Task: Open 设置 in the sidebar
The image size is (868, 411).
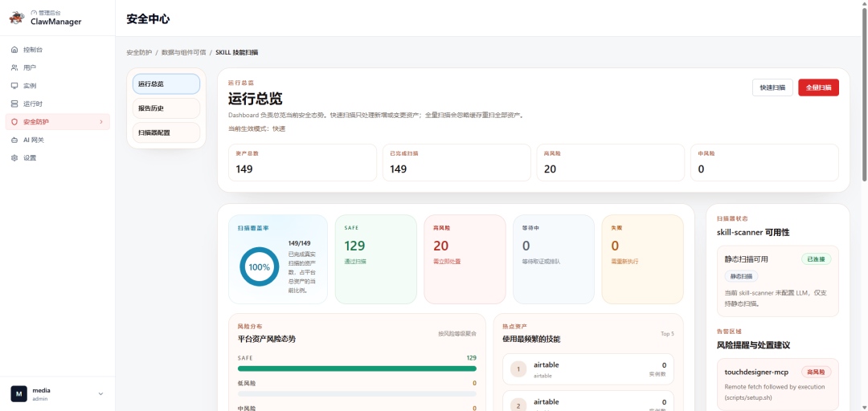Action: click(x=58, y=158)
